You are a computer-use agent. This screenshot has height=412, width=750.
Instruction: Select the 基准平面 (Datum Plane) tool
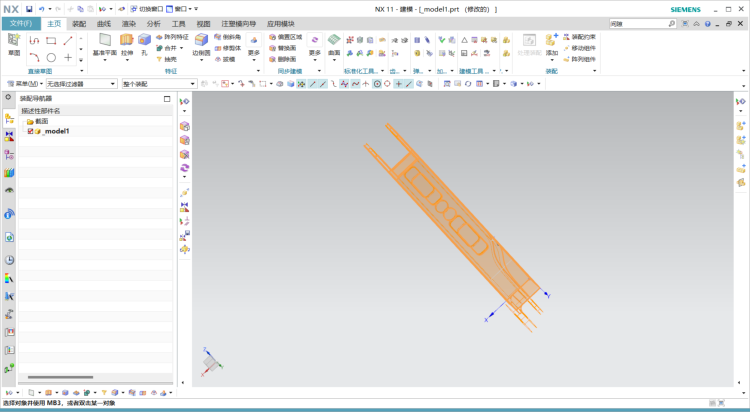[104, 41]
